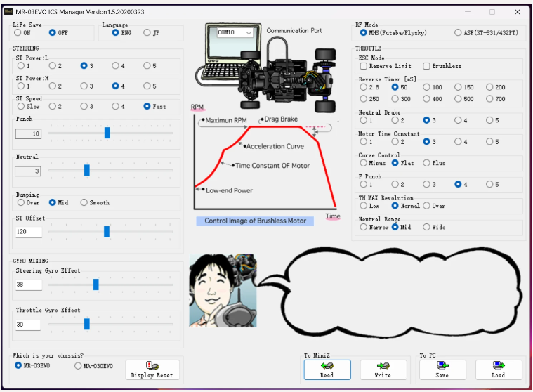Click the ST Offset value field
Screen dimensions: 533x392
28,231
